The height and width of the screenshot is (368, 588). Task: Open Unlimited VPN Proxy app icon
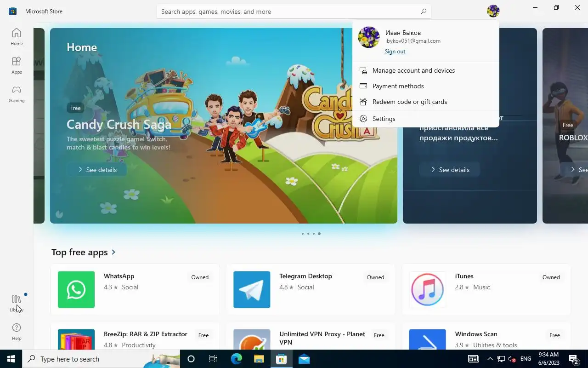pos(252,339)
